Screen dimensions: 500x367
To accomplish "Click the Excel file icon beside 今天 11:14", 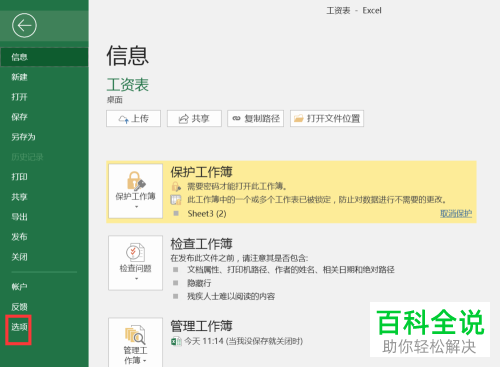I will 176,341.
